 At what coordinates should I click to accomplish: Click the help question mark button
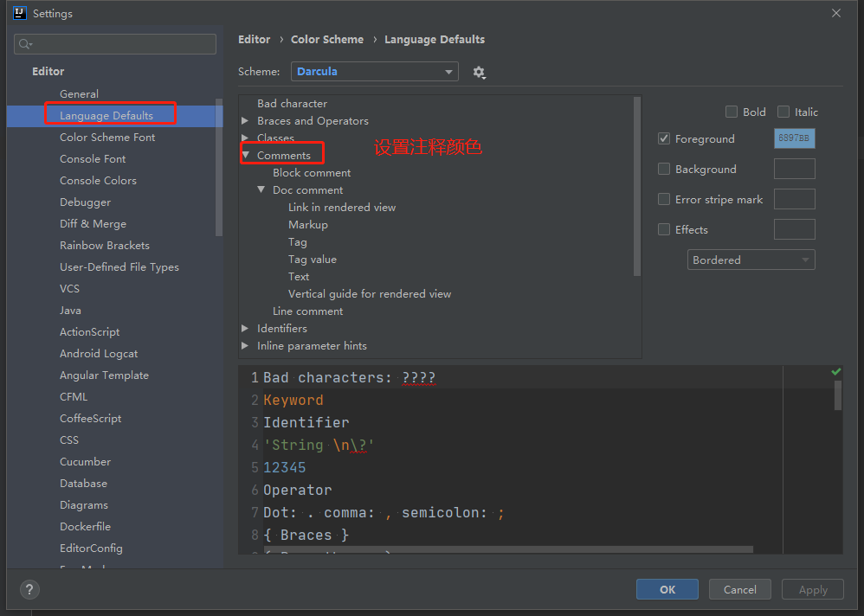click(29, 589)
